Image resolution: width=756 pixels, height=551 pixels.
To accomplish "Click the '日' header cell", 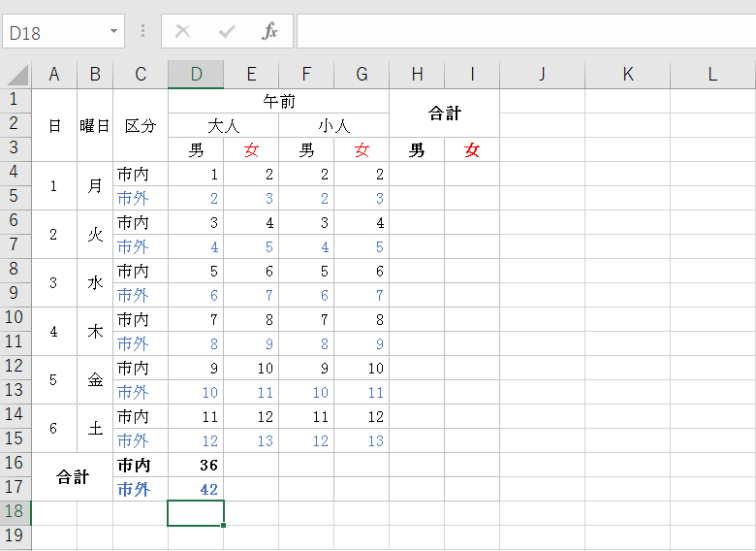I will point(54,125).
